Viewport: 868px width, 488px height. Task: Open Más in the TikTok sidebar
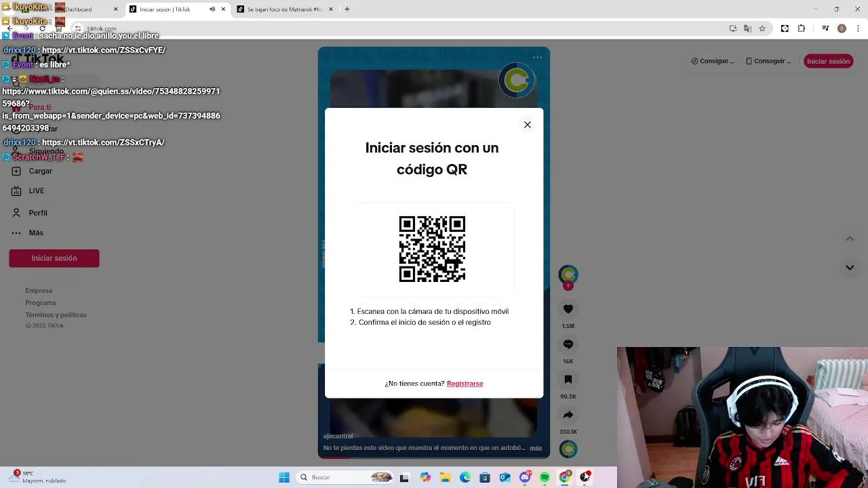(x=28, y=233)
